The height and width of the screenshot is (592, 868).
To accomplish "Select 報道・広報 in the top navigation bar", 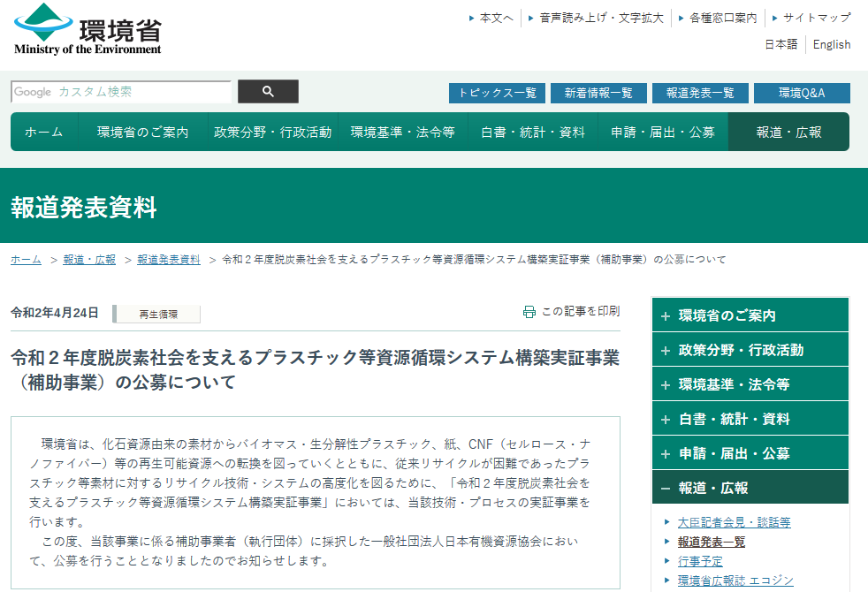I will 788,133.
